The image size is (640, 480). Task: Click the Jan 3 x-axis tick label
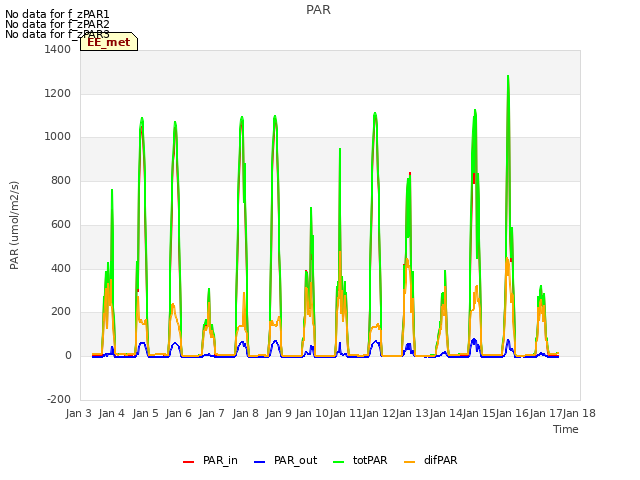click(x=78, y=413)
